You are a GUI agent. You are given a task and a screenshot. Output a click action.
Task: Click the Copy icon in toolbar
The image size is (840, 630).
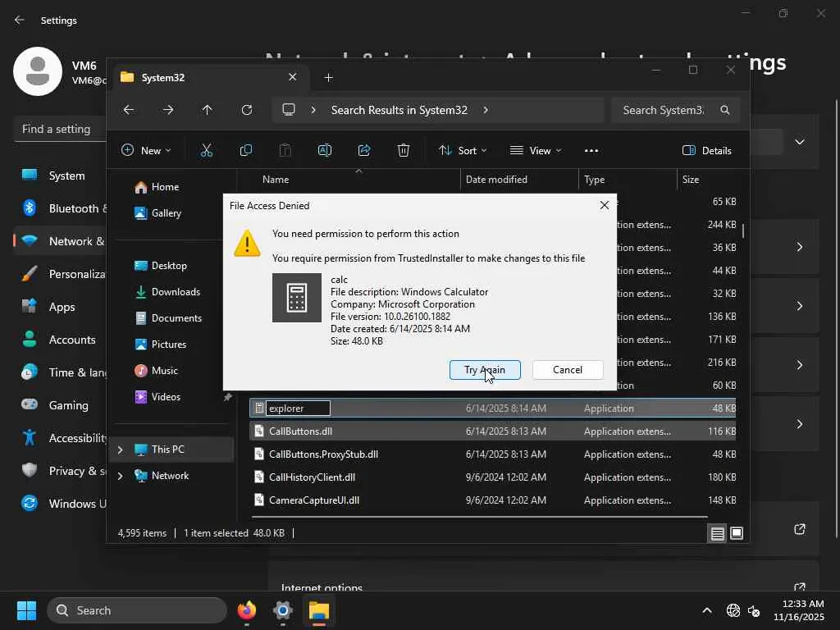(x=246, y=151)
